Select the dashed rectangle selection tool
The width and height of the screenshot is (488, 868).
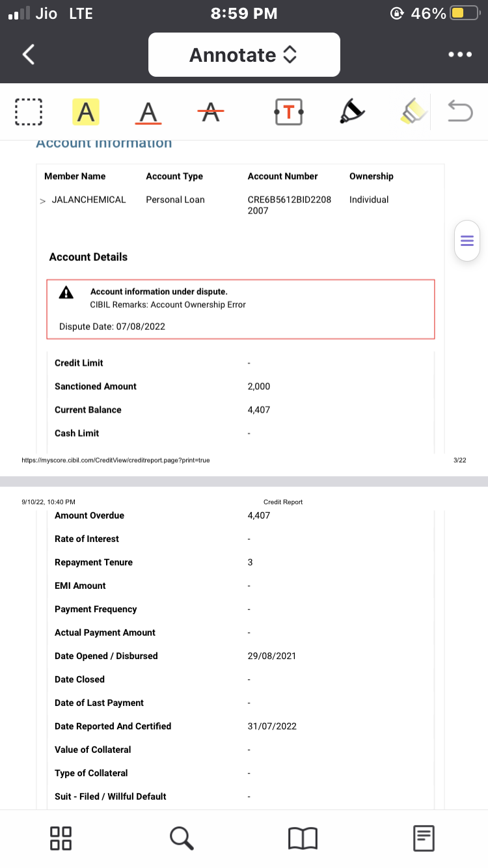[x=28, y=112]
